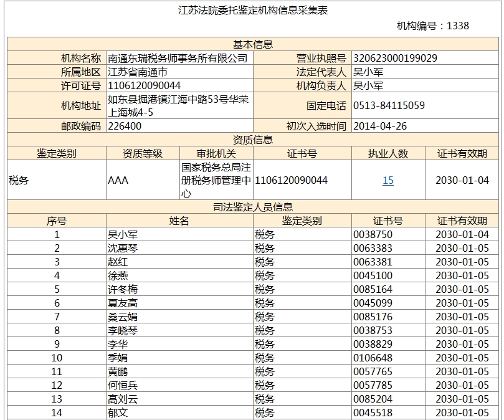This screenshot has height=420, width=504.
Task: Click the page title 江苏法院委托鉴定机构信息采集表
Action: [253, 10]
